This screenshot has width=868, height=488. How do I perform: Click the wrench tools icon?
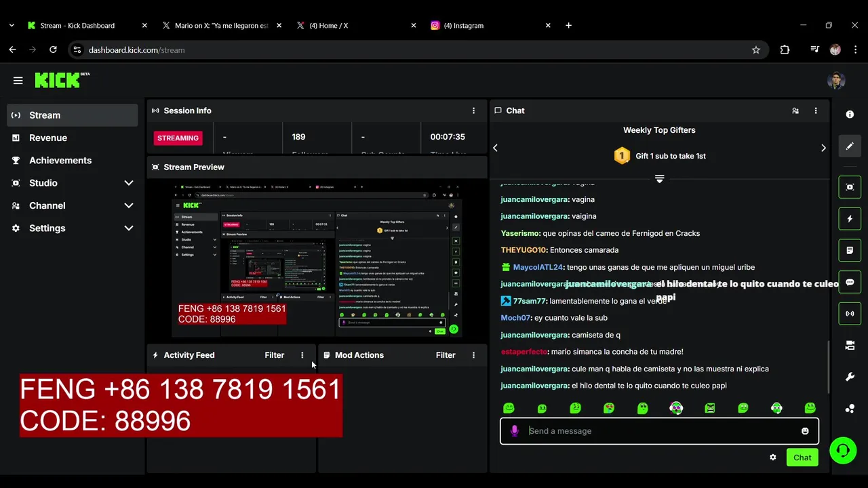pyautogui.click(x=850, y=377)
